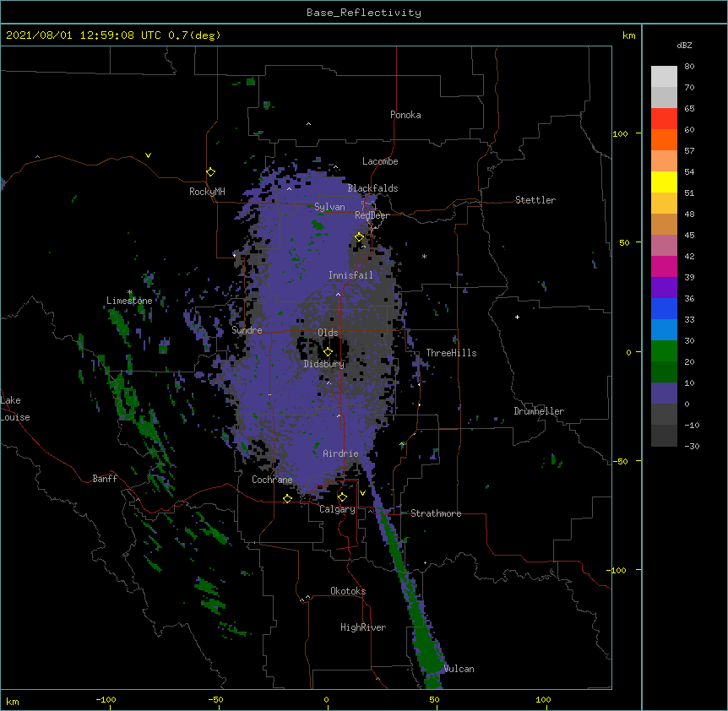This screenshot has width=728, height=711.
Task: Click the Limestone label
Action: (x=129, y=301)
